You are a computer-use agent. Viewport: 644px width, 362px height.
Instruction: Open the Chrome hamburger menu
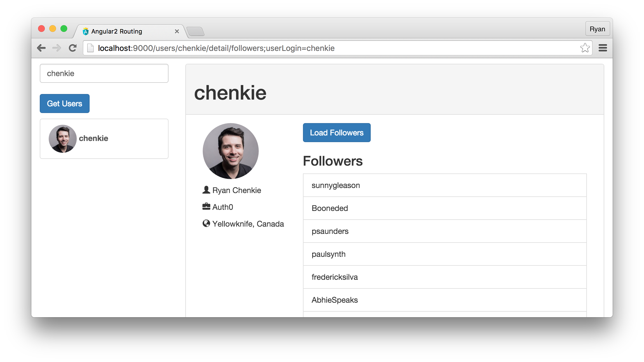[603, 48]
